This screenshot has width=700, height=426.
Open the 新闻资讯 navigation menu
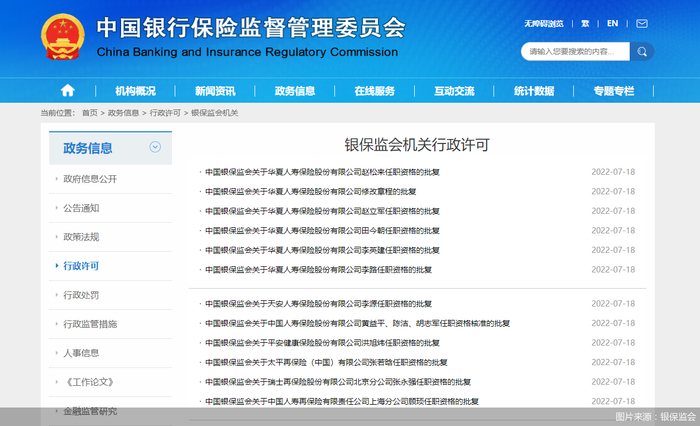click(x=215, y=91)
